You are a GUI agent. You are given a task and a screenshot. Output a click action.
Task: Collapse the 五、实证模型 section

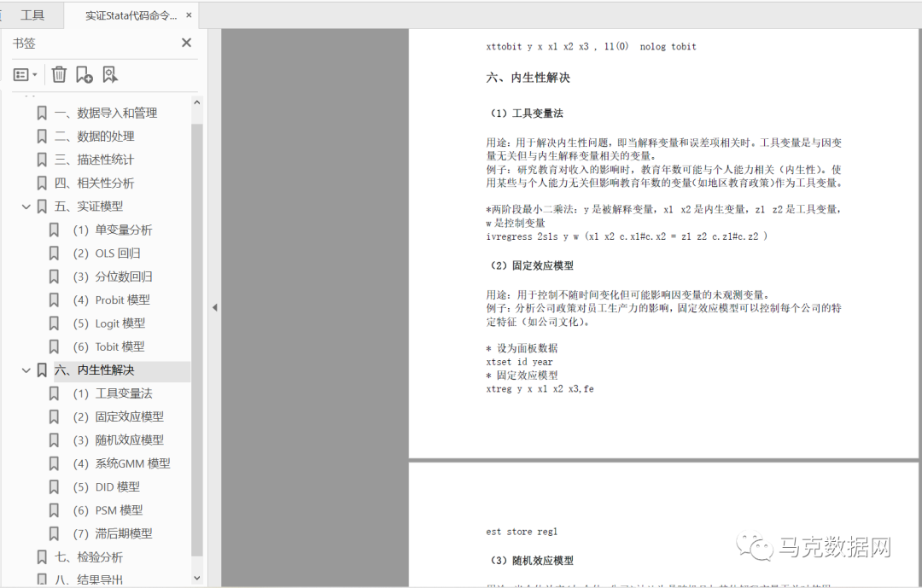[x=25, y=206]
